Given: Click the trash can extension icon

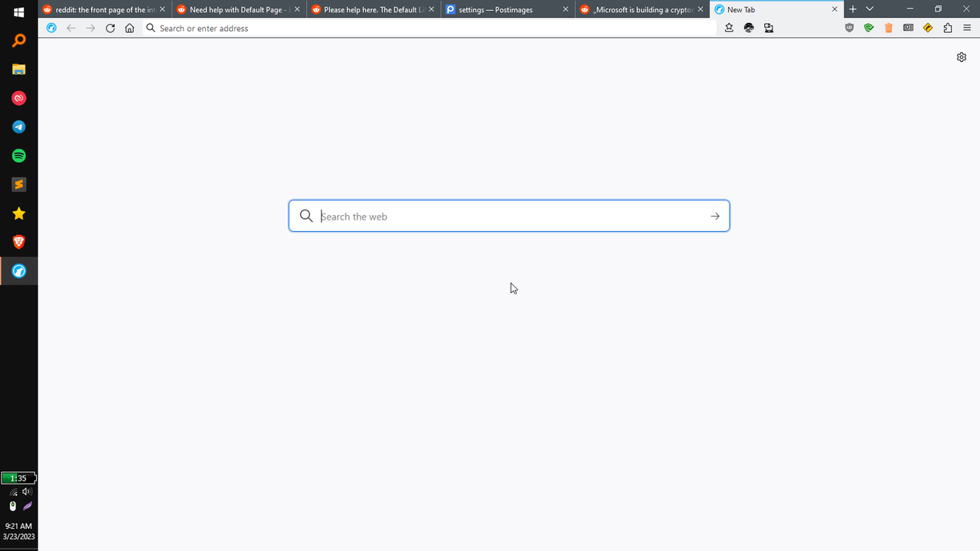Looking at the screenshot, I should point(888,28).
